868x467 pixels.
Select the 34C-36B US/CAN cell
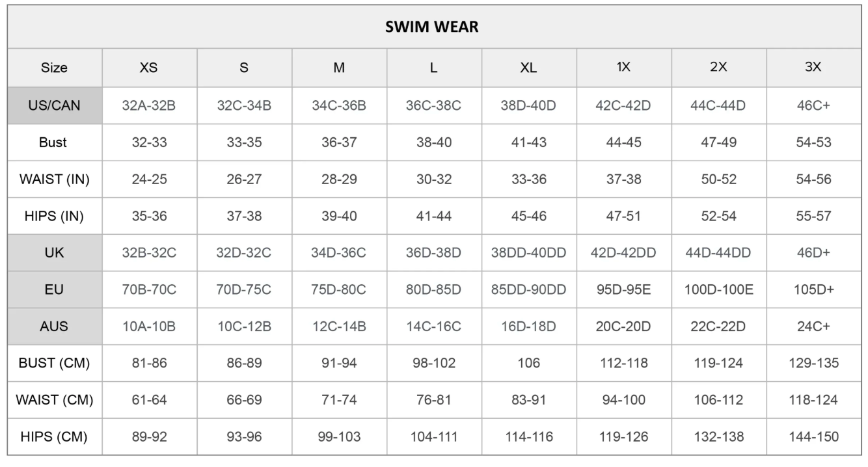tap(339, 105)
